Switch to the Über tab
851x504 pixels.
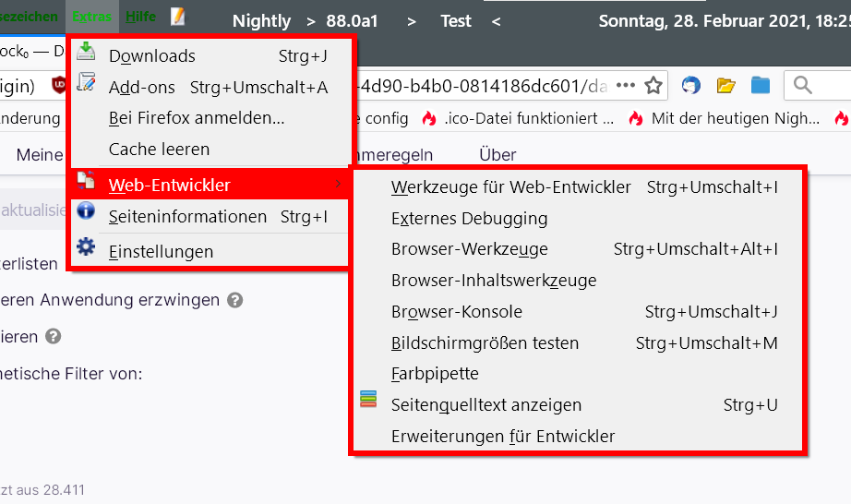click(x=497, y=155)
